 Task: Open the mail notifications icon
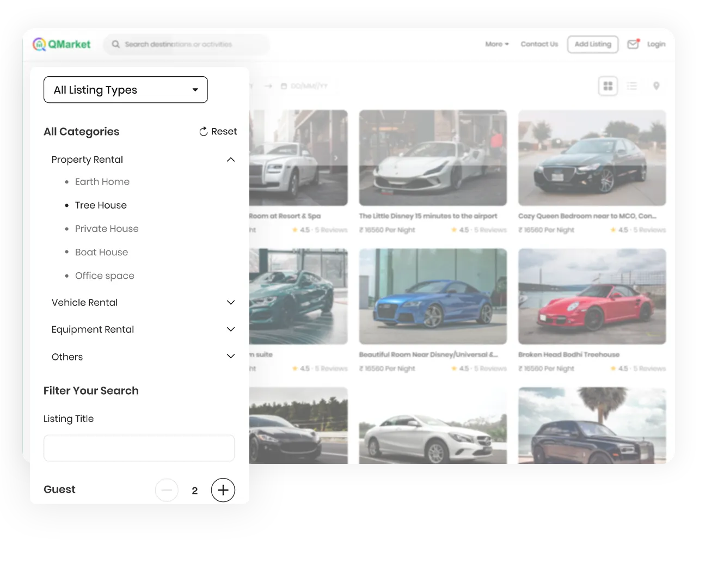point(633,44)
